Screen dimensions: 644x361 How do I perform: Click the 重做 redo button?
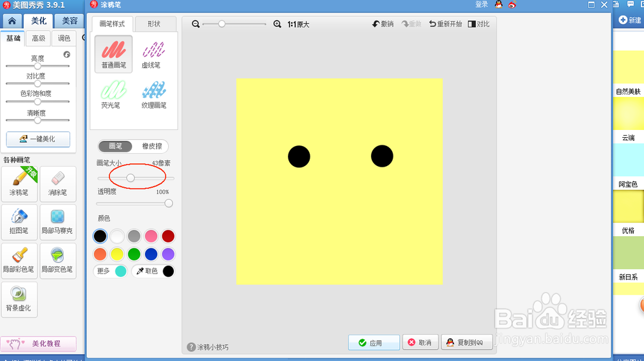coord(411,24)
